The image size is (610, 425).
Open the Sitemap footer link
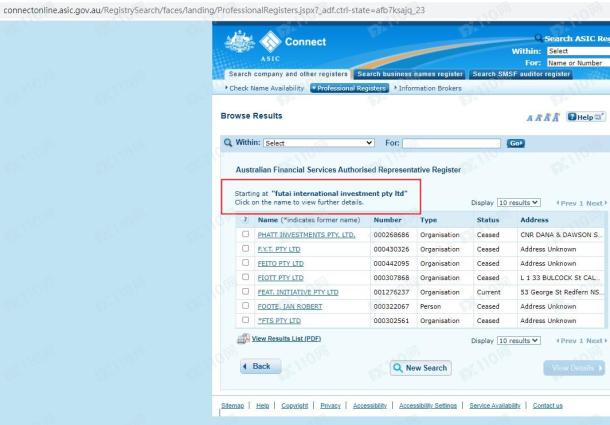point(233,406)
